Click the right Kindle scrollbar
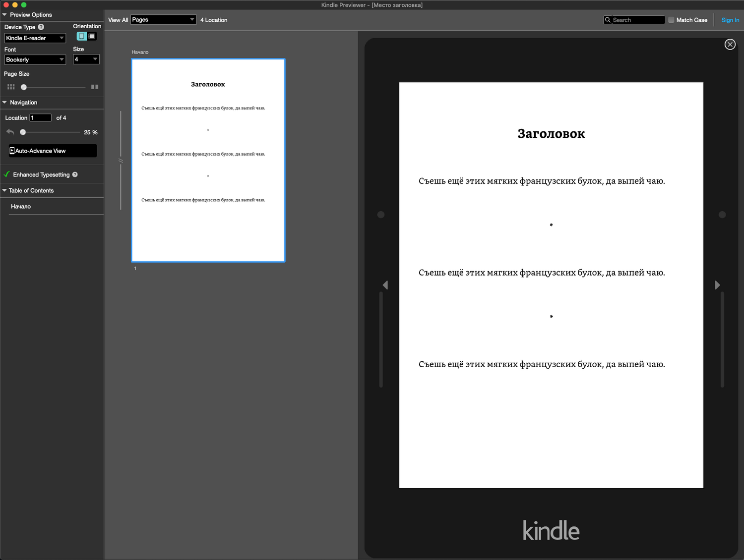 (x=722, y=339)
